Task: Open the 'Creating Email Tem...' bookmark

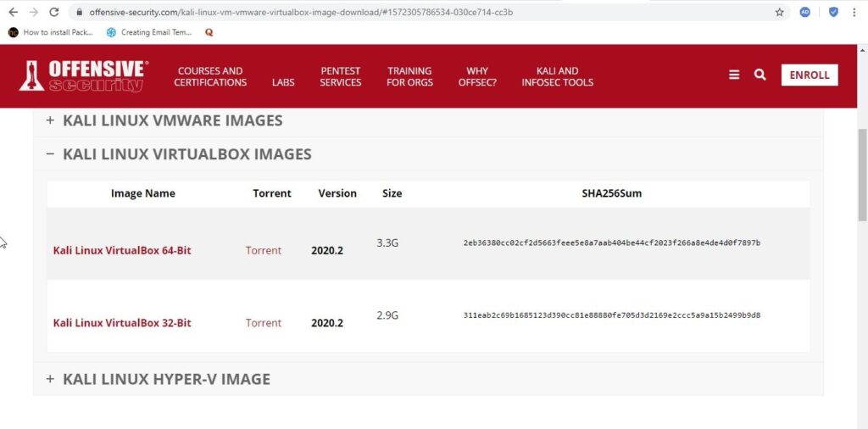Action: 149,33
